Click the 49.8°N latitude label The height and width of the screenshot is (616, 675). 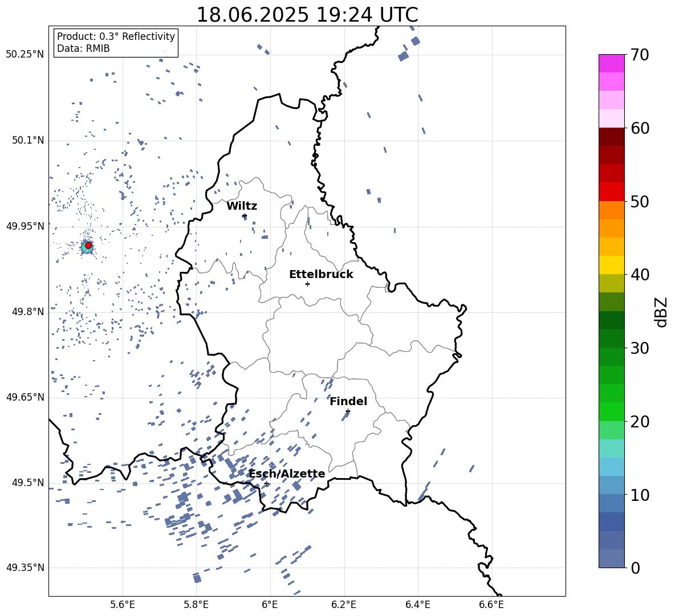tap(28, 312)
